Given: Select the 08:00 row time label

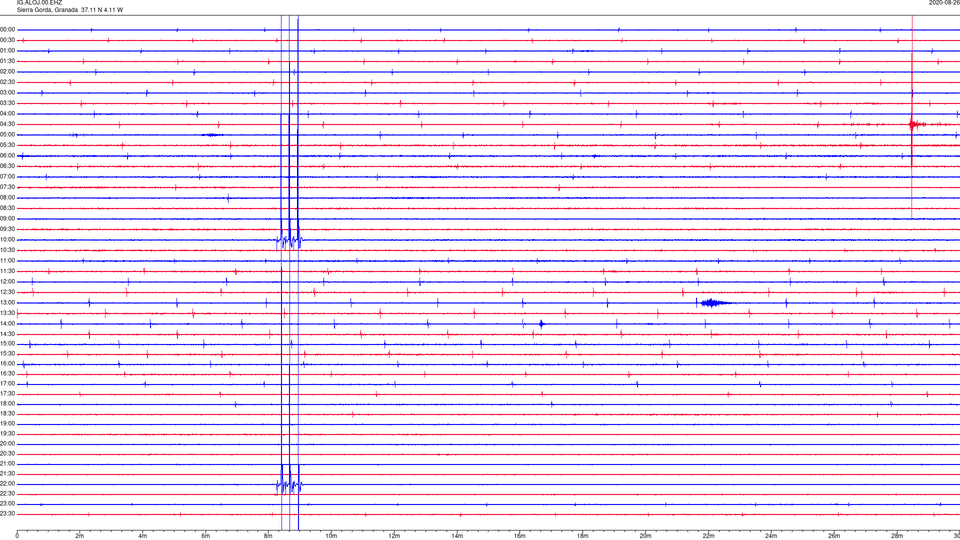Looking at the screenshot, I should pyautogui.click(x=7, y=198).
